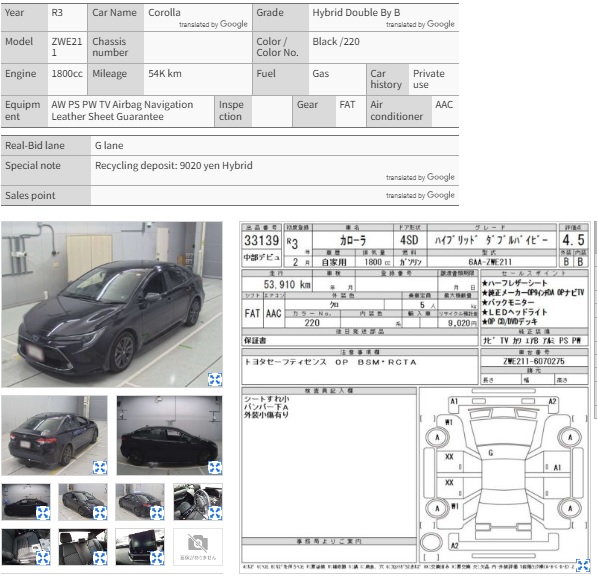The height and width of the screenshot is (580, 598).
Task: Click 'translated by Google' in the Grade cell
Action: point(420,24)
